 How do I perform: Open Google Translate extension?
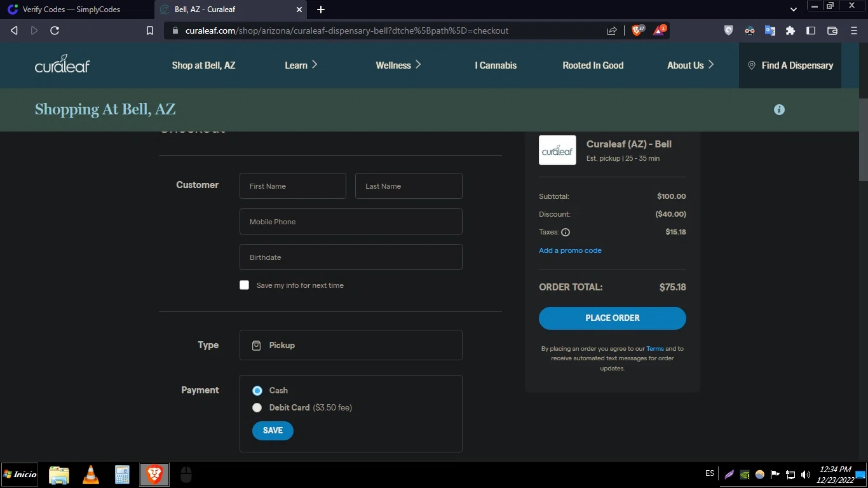point(770,30)
